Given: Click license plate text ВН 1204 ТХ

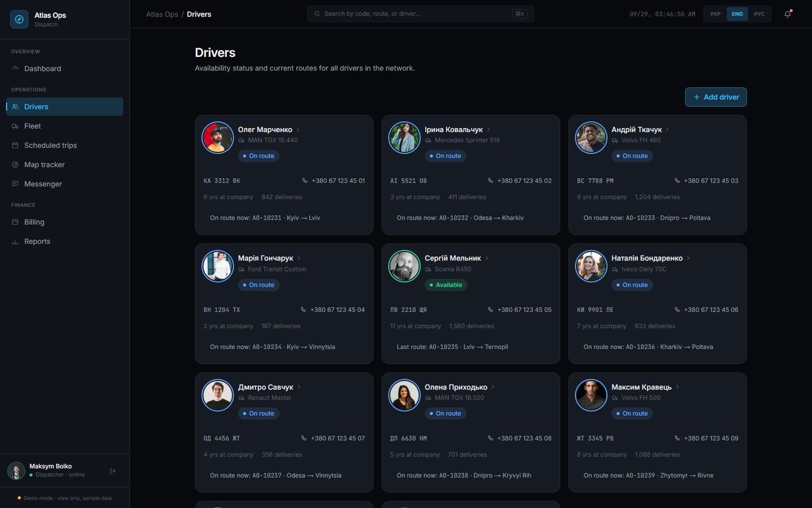Looking at the screenshot, I should point(222,310).
